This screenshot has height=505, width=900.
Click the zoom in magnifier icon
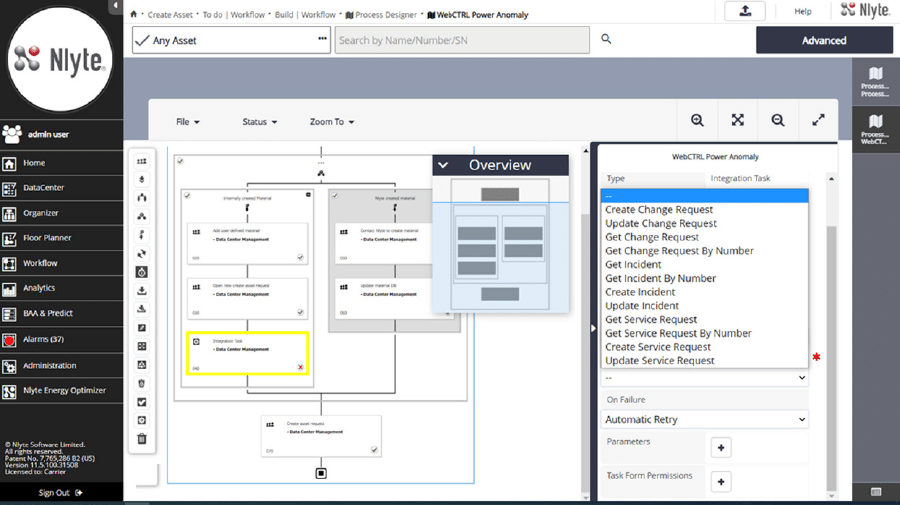click(x=697, y=120)
